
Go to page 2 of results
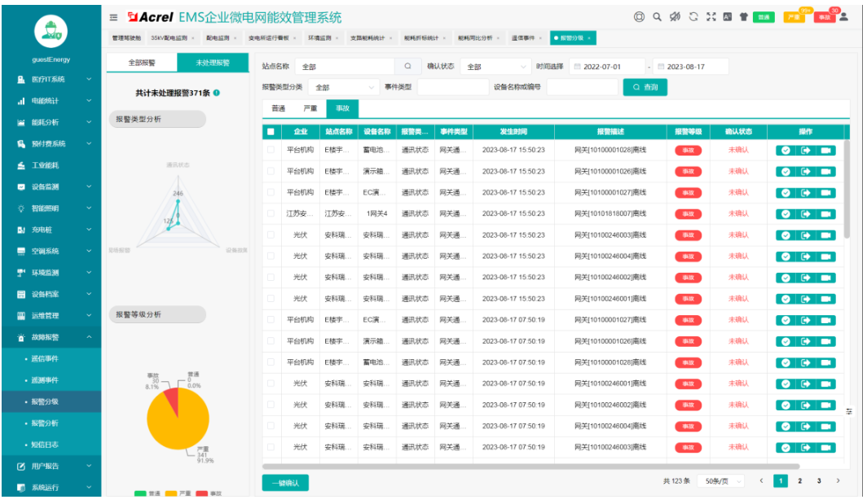799,481
